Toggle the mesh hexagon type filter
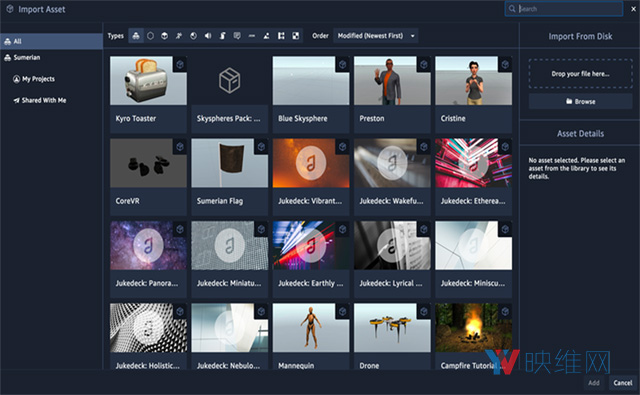The image size is (640, 395). [150, 36]
